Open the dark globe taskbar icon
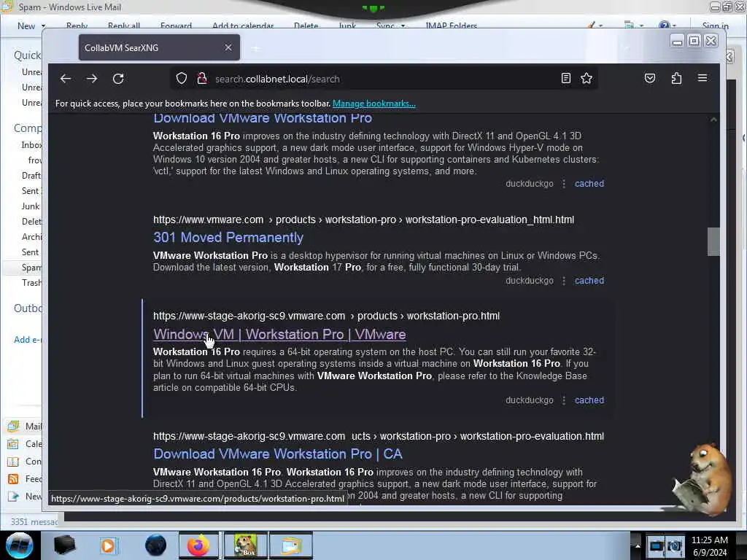747x560 pixels. point(155,545)
